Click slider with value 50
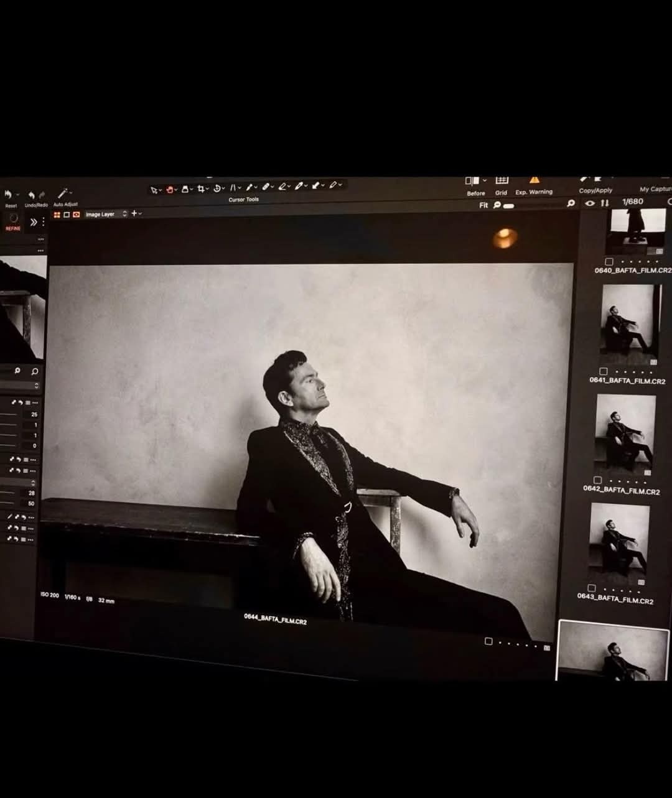Viewport: 672px width, 798px height. (7, 503)
